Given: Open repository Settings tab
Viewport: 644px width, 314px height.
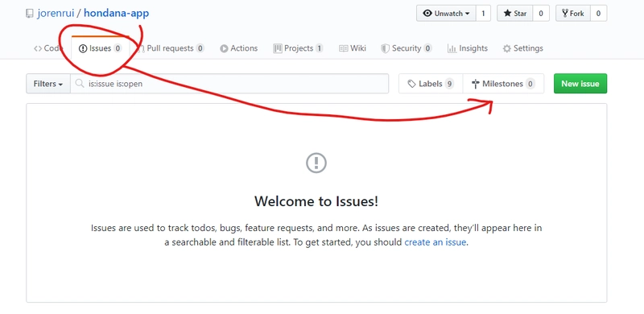Looking at the screenshot, I should (522, 48).
